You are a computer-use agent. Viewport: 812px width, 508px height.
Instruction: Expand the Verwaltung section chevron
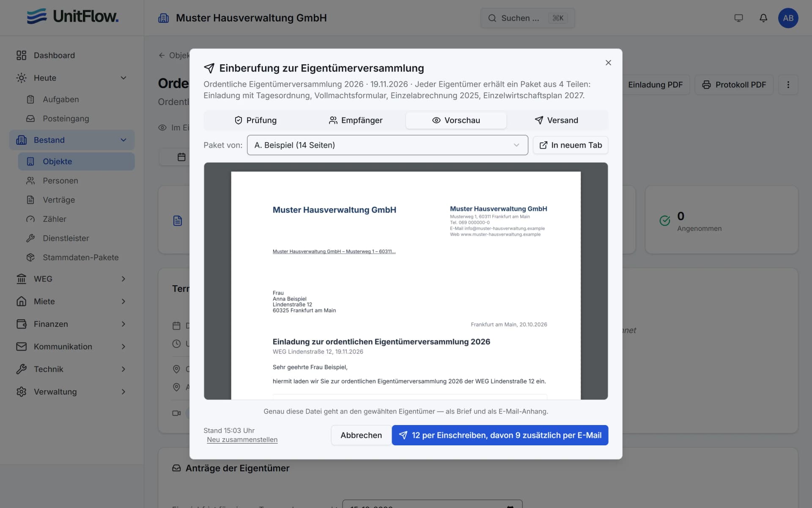click(x=123, y=392)
